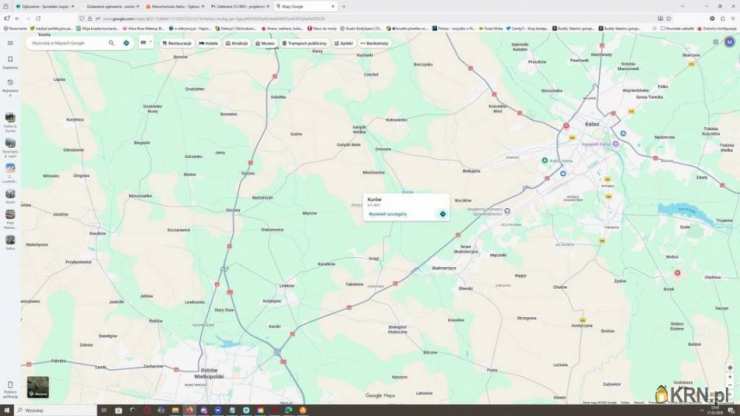Click the Kalisz city label on map
The height and width of the screenshot is (416, 740).
[x=592, y=124]
